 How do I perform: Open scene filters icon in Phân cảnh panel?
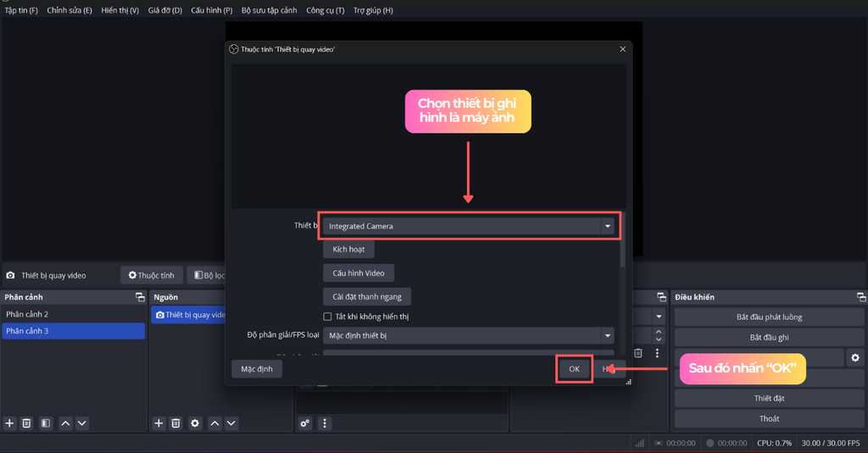pyautogui.click(x=46, y=423)
